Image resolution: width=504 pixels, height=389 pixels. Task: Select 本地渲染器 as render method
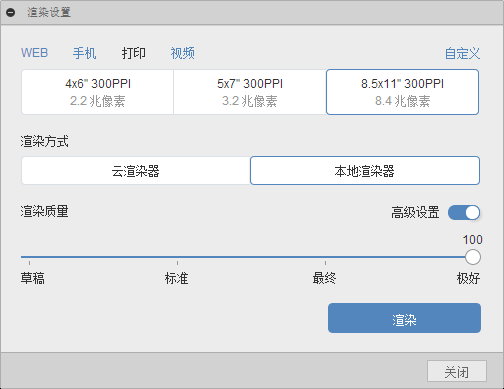coord(365,171)
